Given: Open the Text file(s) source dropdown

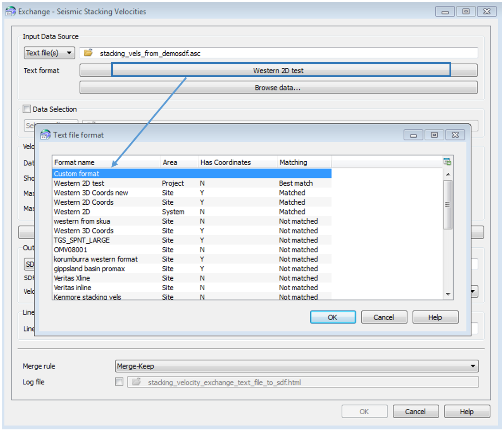Looking at the screenshot, I should point(49,53).
